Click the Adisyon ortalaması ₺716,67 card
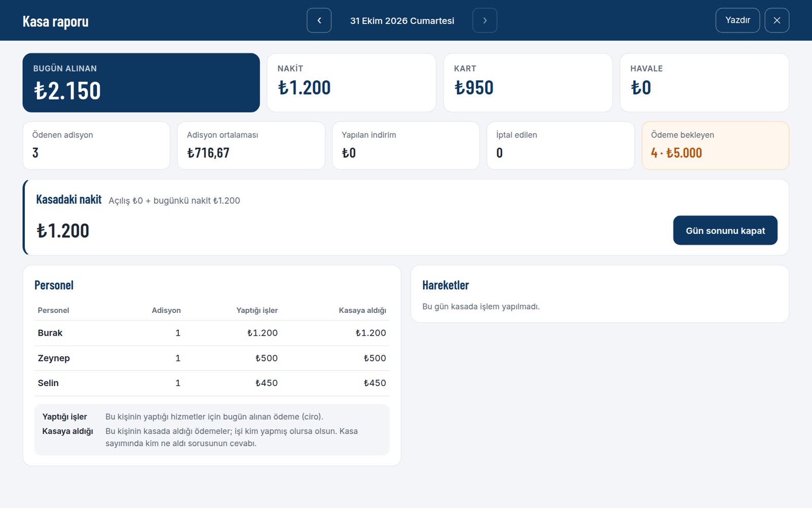The width and height of the screenshot is (812, 508). [251, 145]
